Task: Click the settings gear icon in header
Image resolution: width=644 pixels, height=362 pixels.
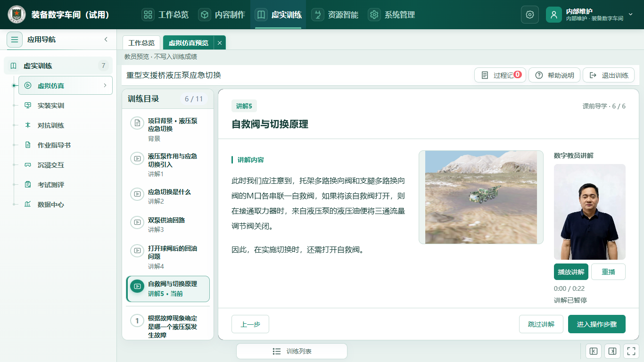Action: coord(529,15)
